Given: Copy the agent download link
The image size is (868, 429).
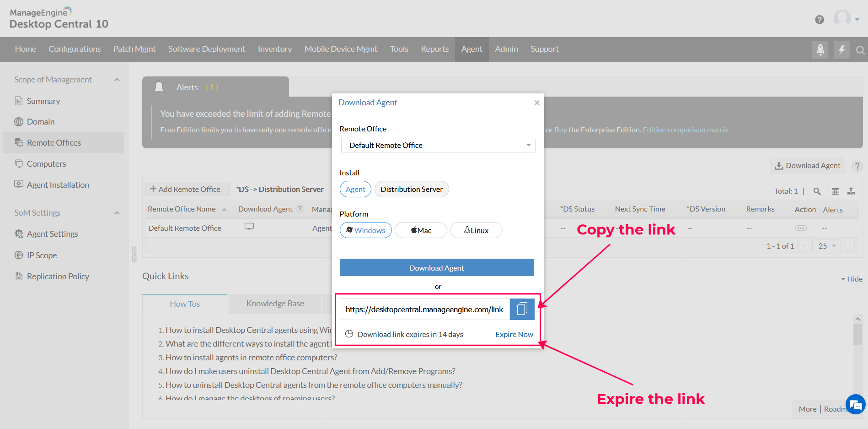Looking at the screenshot, I should point(522,309).
